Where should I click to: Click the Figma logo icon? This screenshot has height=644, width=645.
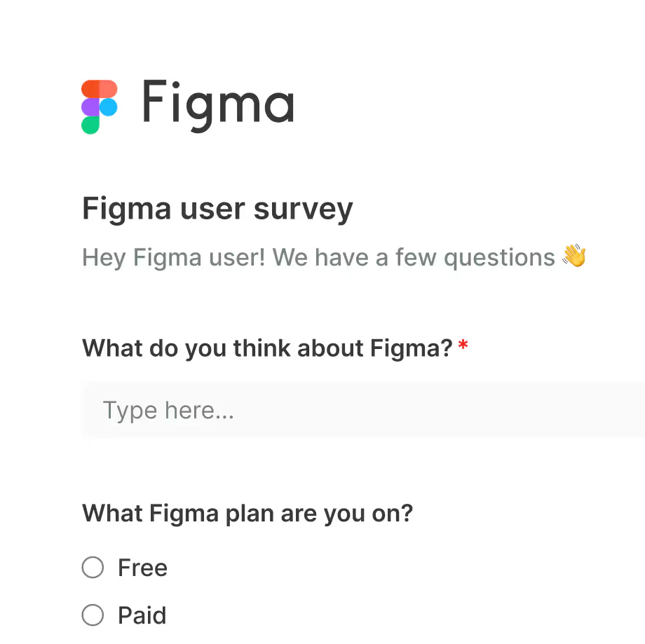99,107
